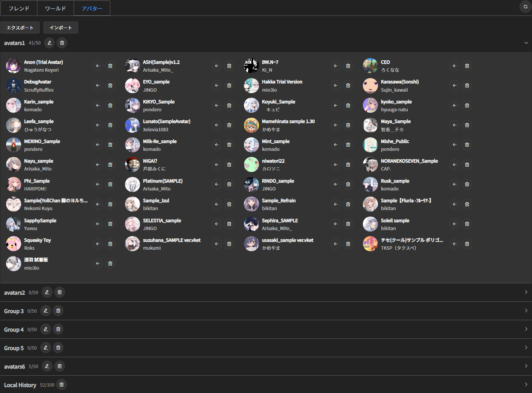
Task: Clear Local History with its trash icon
Action: click(x=62, y=385)
